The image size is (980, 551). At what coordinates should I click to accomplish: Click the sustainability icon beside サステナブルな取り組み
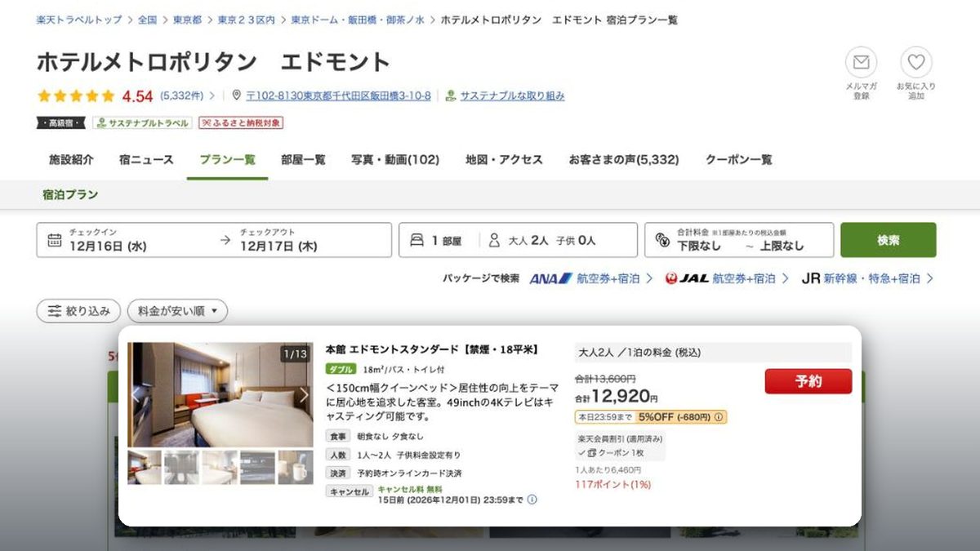(450, 96)
